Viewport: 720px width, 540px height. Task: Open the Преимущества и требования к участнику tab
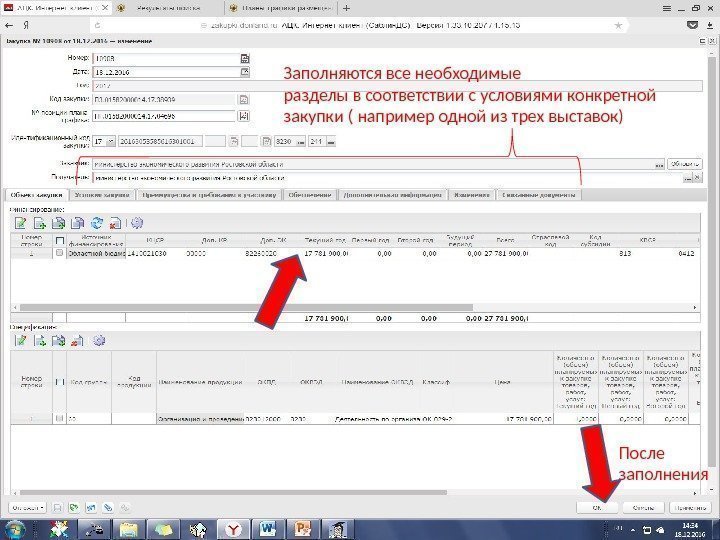click(x=209, y=195)
